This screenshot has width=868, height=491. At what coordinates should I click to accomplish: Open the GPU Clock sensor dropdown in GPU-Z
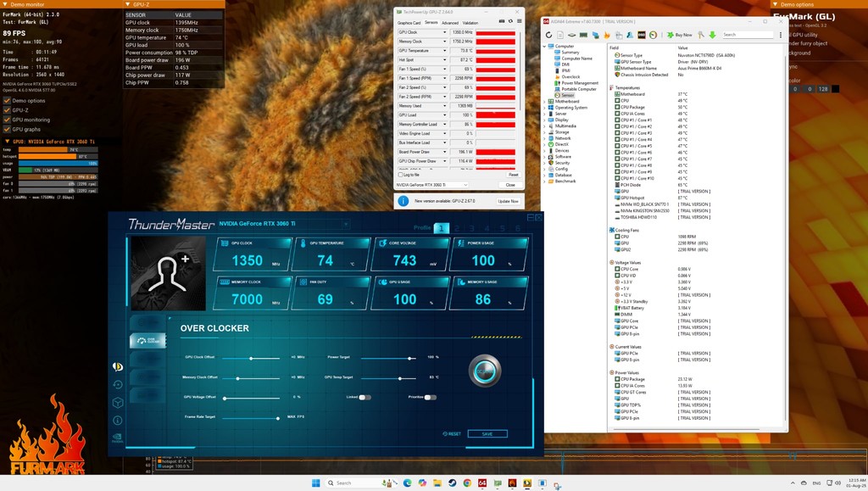coord(444,33)
